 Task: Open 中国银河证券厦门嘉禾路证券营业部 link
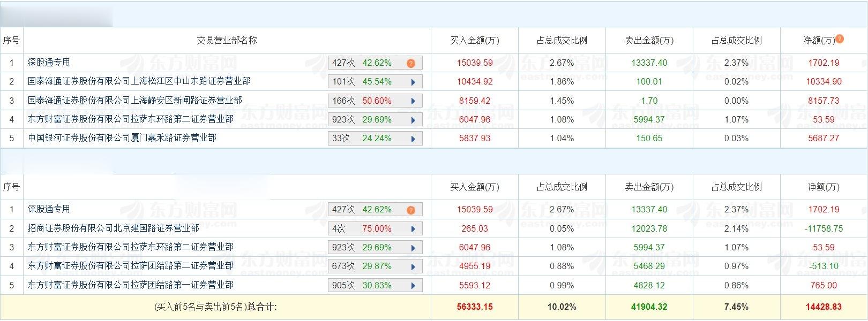tap(122, 137)
